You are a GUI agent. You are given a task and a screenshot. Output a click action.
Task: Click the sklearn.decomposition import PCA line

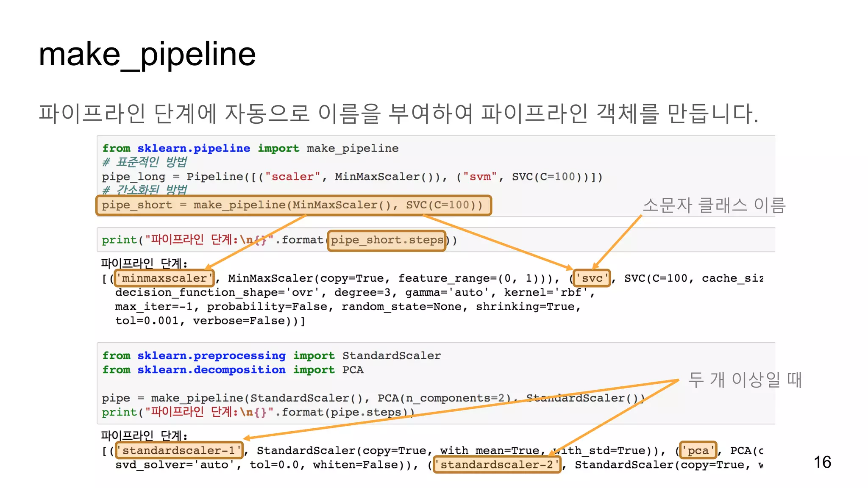click(232, 370)
